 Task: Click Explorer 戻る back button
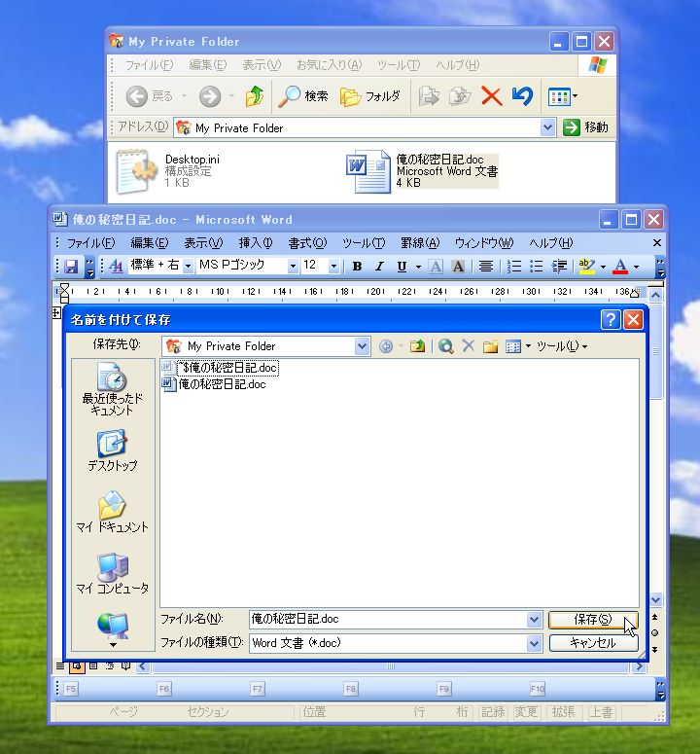[150, 96]
